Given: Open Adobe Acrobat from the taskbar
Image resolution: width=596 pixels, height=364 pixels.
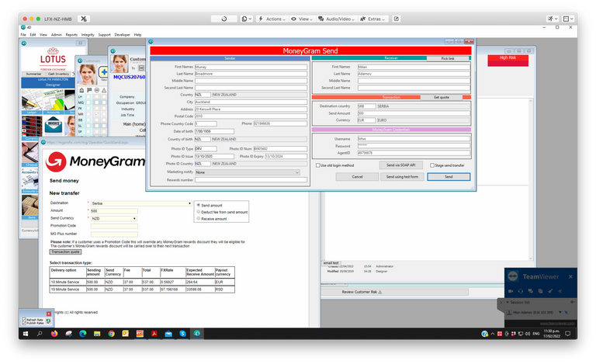Looking at the screenshot, I should pyautogui.click(x=154, y=334).
